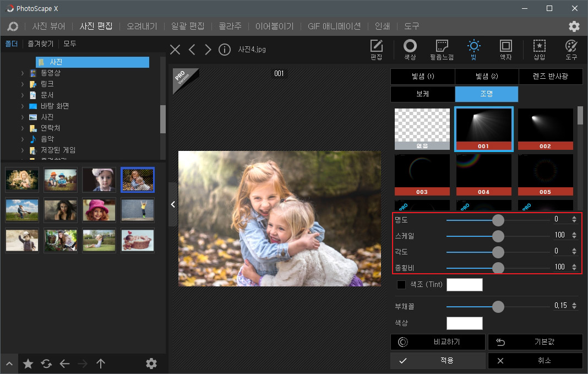Close the current photo with X icon

tap(175, 50)
